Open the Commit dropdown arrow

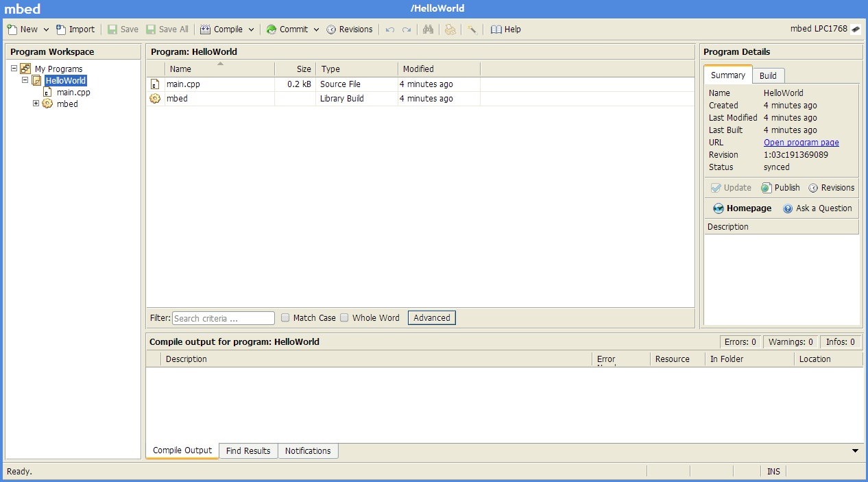(x=316, y=29)
